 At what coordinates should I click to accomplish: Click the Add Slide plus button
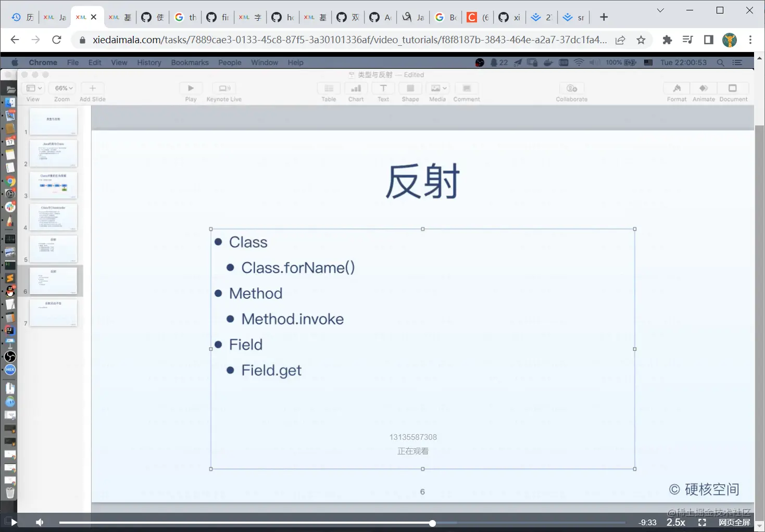click(93, 88)
